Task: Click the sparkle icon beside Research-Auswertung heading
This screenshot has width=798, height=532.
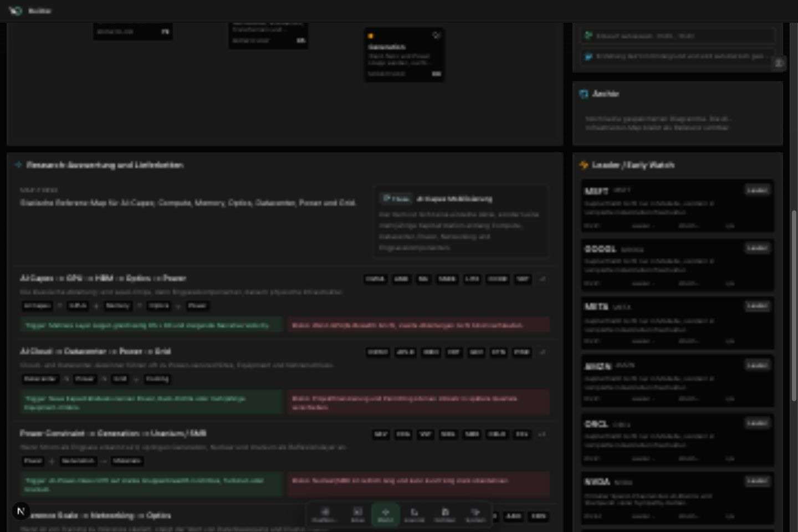Action: [18, 165]
